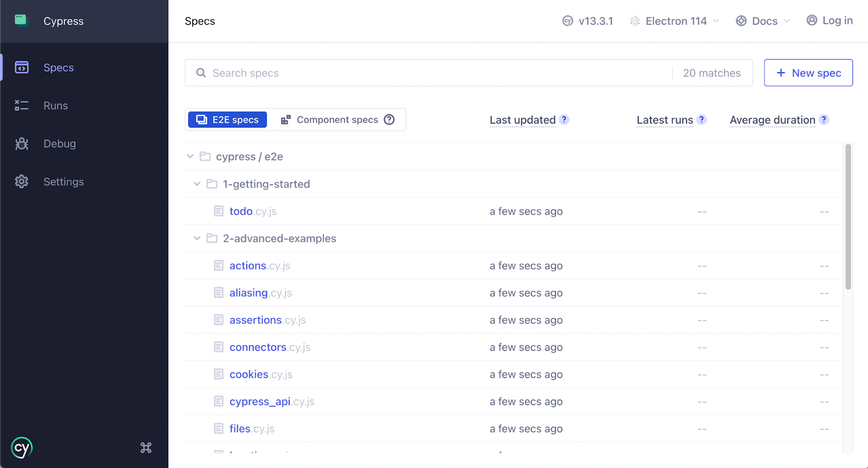Click the file icon for aliasing.cy.js

click(219, 293)
